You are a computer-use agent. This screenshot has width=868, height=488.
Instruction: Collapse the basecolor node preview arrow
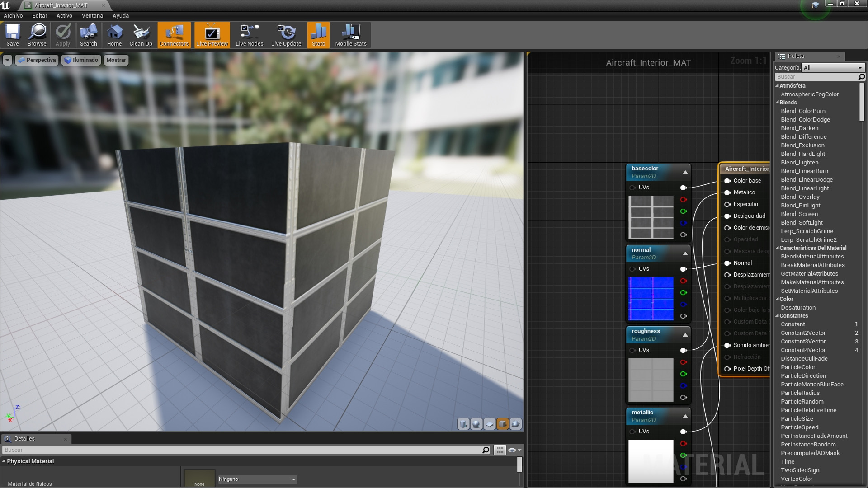(685, 172)
